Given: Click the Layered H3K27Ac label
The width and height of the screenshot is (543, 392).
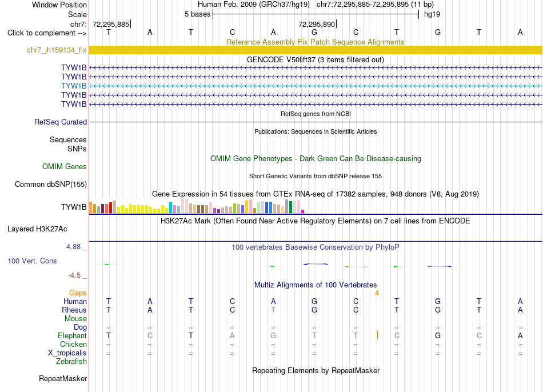Looking at the screenshot, I should pos(37,229).
